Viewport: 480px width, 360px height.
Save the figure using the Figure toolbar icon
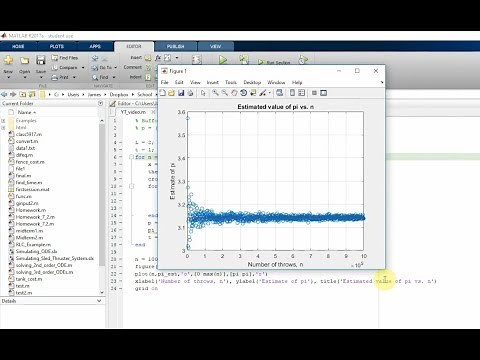coord(181,93)
